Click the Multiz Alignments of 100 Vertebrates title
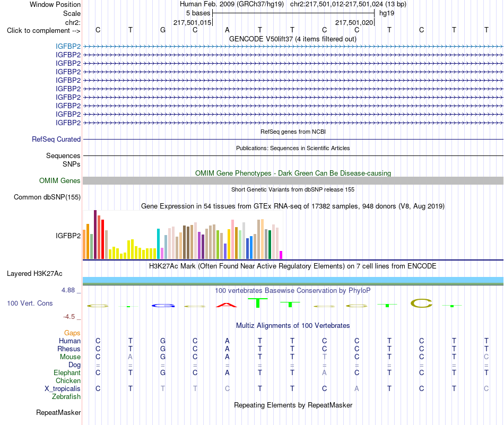This screenshot has width=504, height=425. [x=293, y=325]
